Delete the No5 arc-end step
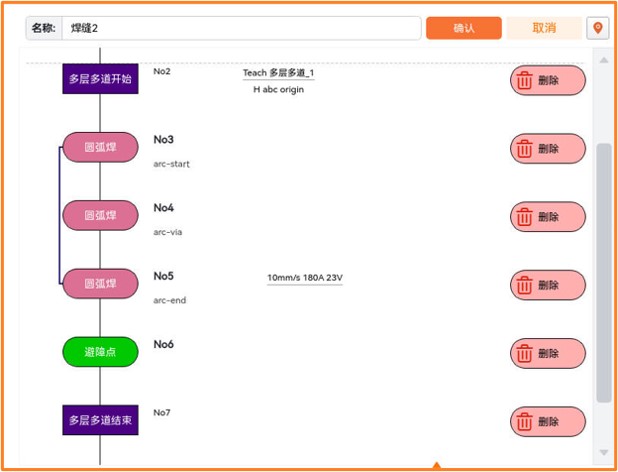618x472 pixels. pyautogui.click(x=548, y=285)
